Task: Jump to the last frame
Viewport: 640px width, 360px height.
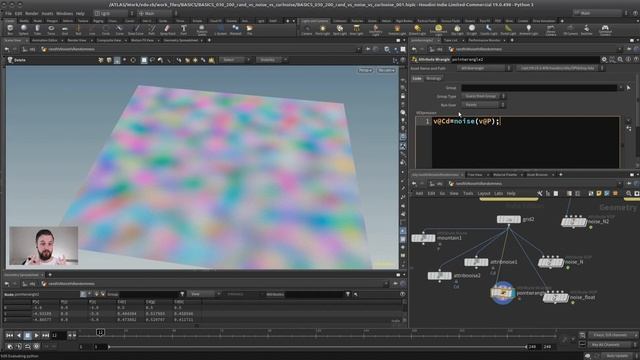Action: coord(45,335)
